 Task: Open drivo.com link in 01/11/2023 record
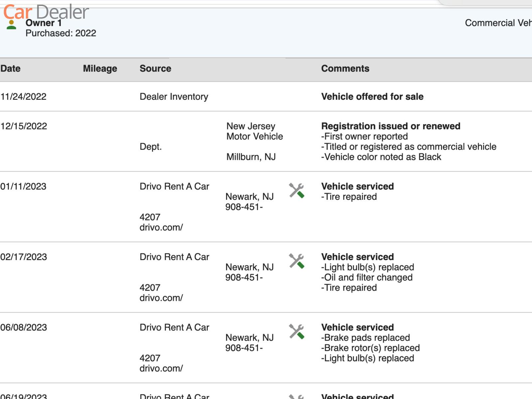pyautogui.click(x=161, y=227)
